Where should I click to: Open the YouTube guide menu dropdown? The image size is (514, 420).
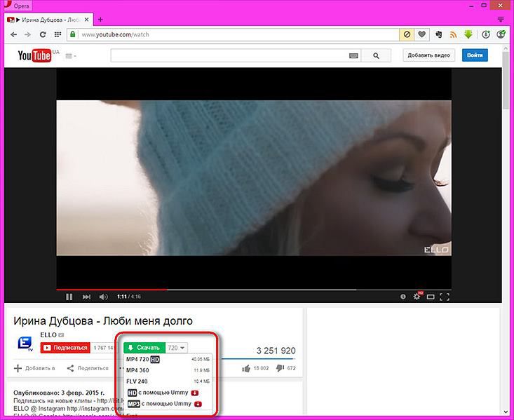coord(71,56)
